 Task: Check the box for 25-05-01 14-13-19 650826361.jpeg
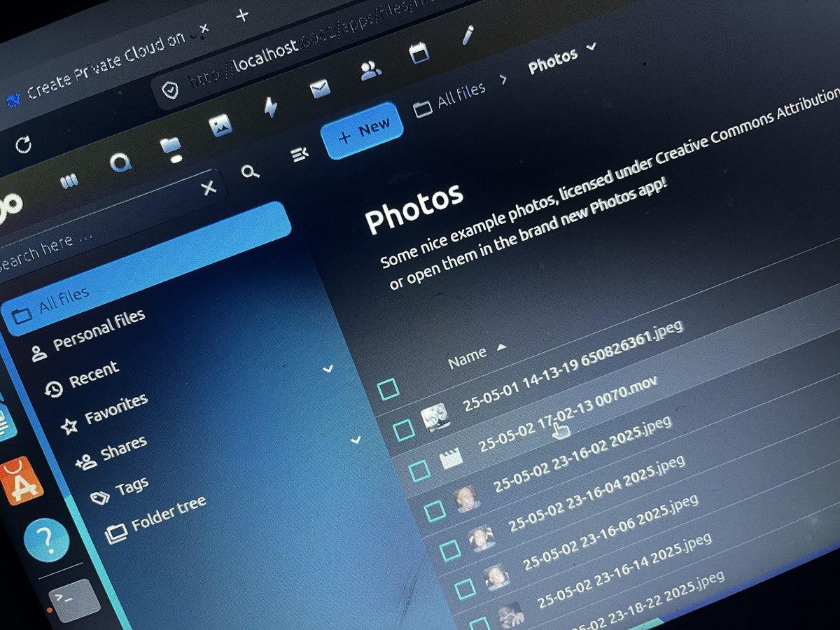pyautogui.click(x=404, y=430)
